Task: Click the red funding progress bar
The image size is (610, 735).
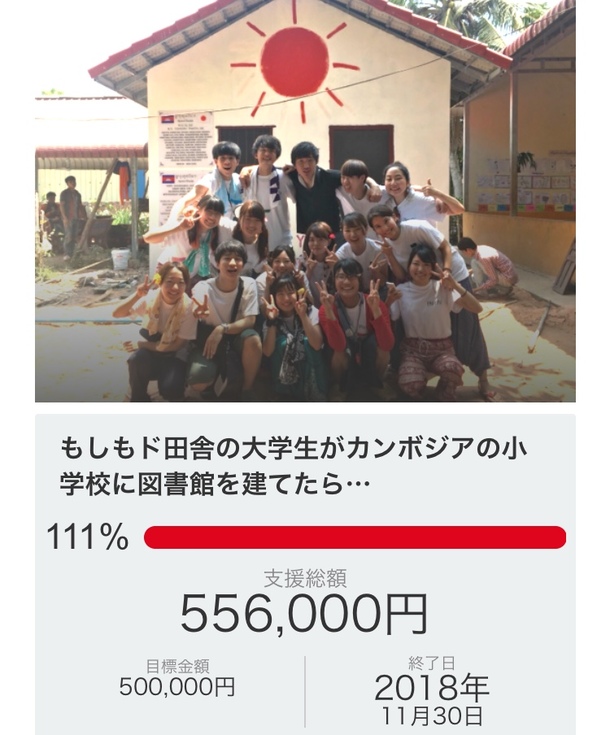Action: click(x=355, y=537)
